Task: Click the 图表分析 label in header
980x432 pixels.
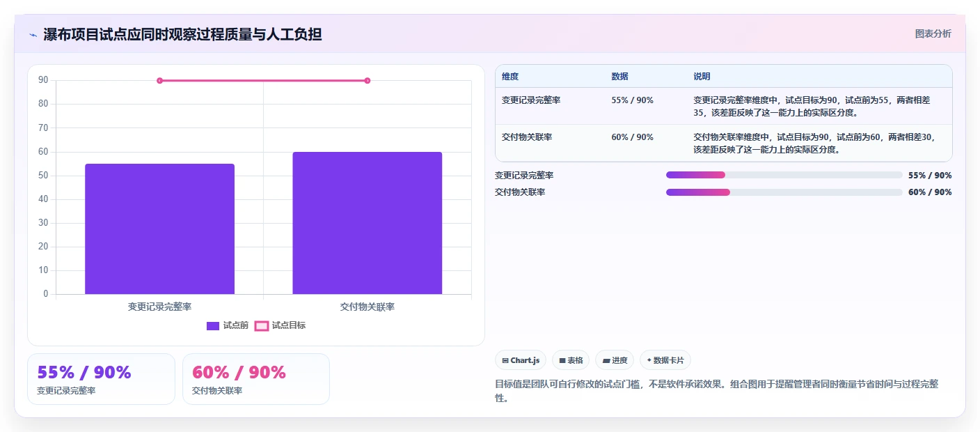Action: click(x=933, y=33)
